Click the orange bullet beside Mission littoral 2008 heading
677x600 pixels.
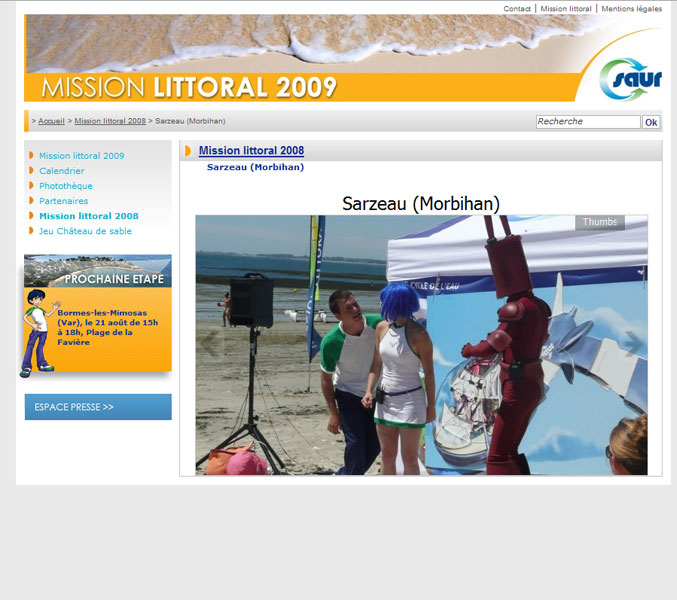[188, 151]
